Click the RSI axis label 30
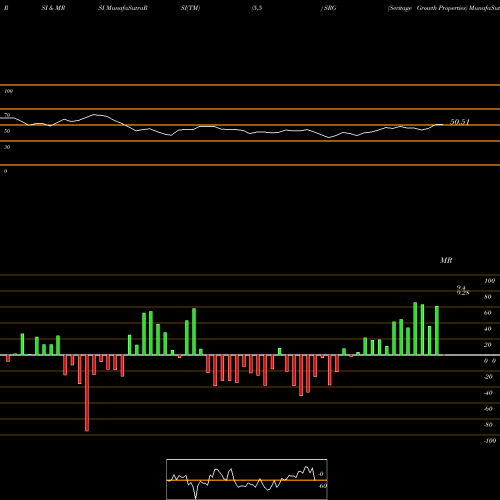 [7, 147]
